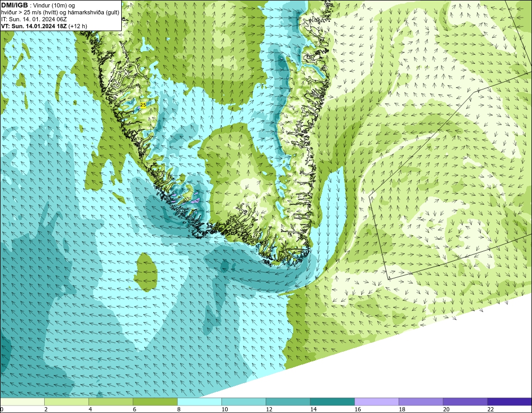Screen dimensions: 532x413
Task: Click the legend label '18'
Action: pyautogui.click(x=402, y=410)
